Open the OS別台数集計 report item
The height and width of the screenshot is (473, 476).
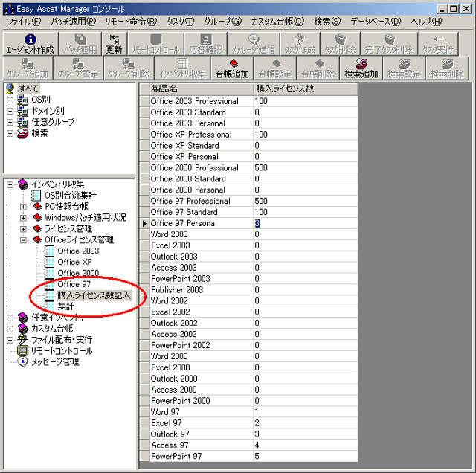pos(75,195)
